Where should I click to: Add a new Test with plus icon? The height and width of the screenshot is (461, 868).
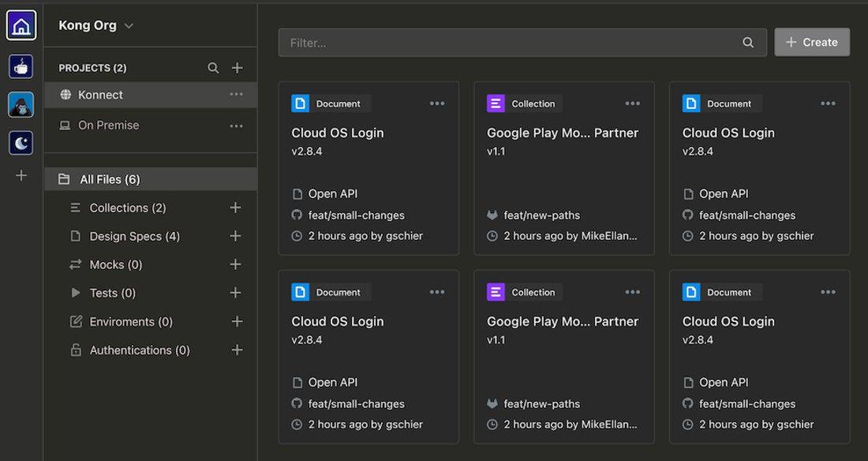click(x=235, y=293)
